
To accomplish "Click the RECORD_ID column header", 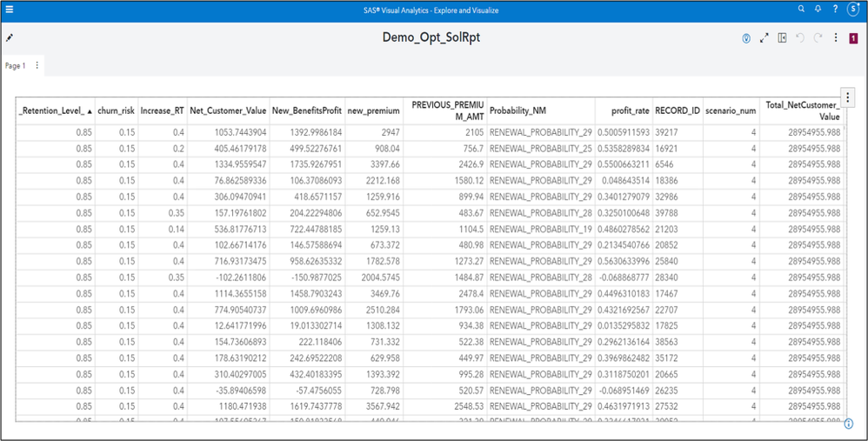I will [x=678, y=110].
